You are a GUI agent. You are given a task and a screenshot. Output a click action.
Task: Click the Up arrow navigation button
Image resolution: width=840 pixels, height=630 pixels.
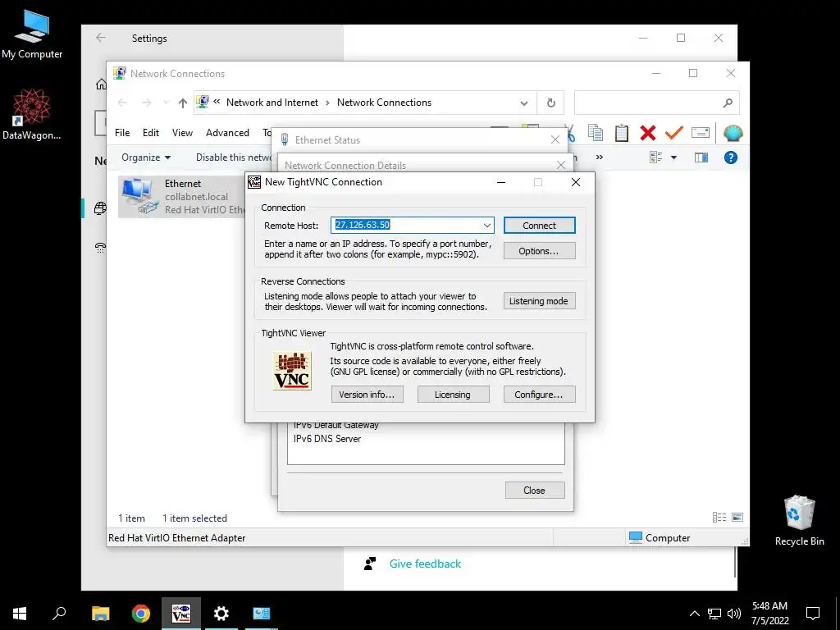(x=183, y=103)
